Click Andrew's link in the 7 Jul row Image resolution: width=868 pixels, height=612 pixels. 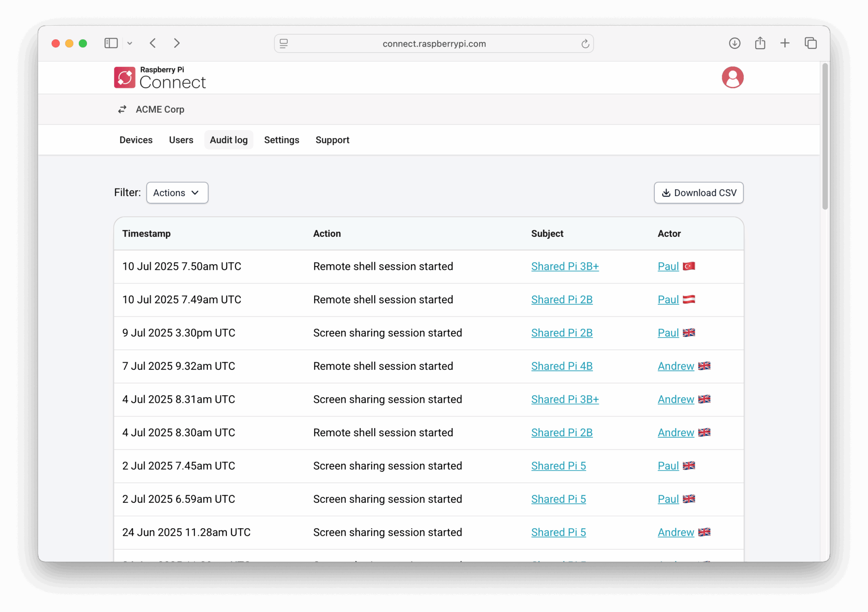coord(676,366)
